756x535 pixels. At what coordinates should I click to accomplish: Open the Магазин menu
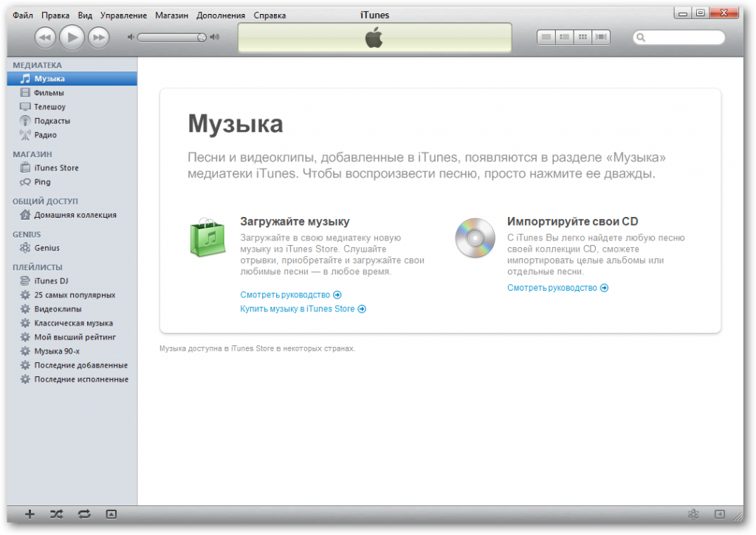pos(171,15)
